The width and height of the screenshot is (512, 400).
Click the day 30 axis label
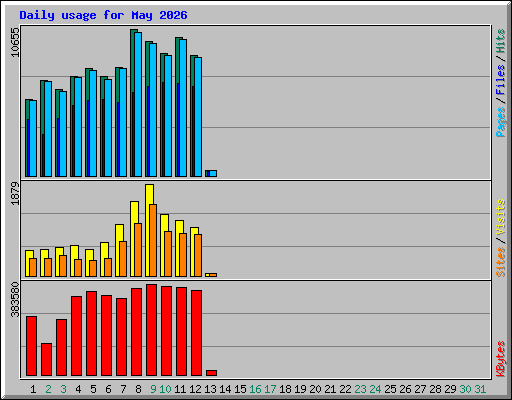[x=465, y=389]
